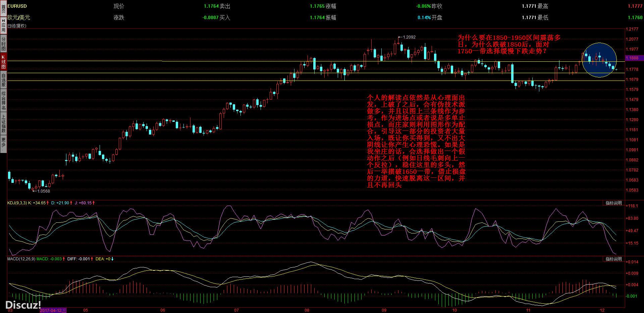Open the 首页 sidebar tab
Screen dimensions: 644x313
(3, 8)
